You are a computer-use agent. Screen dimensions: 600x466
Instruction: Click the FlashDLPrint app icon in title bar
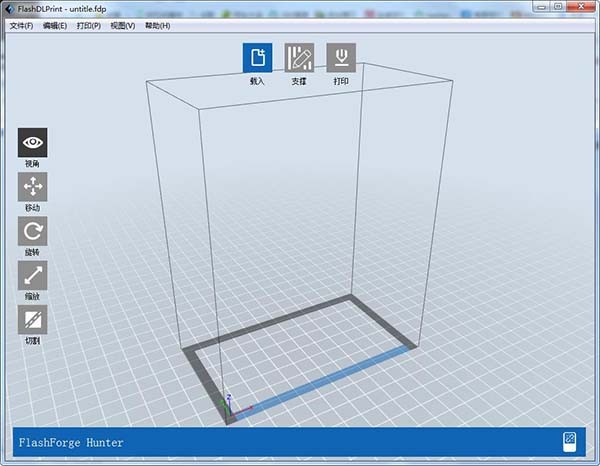tap(9, 8)
